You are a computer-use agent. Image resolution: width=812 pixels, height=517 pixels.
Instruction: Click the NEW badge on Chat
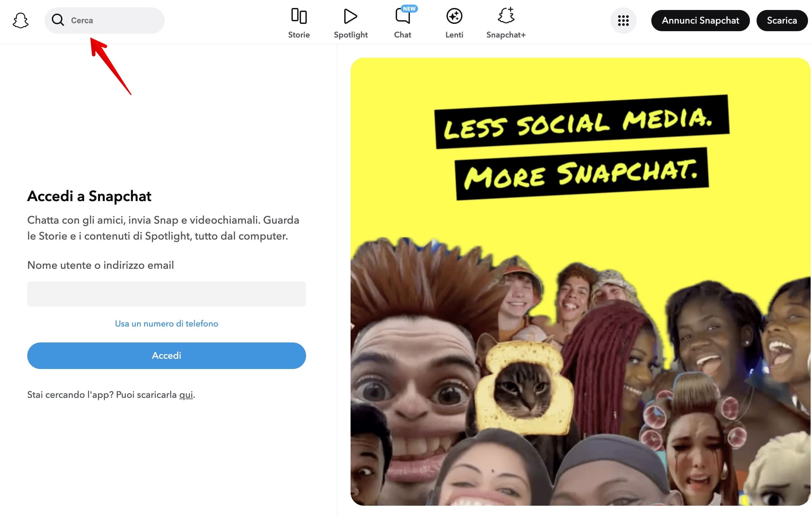[409, 9]
